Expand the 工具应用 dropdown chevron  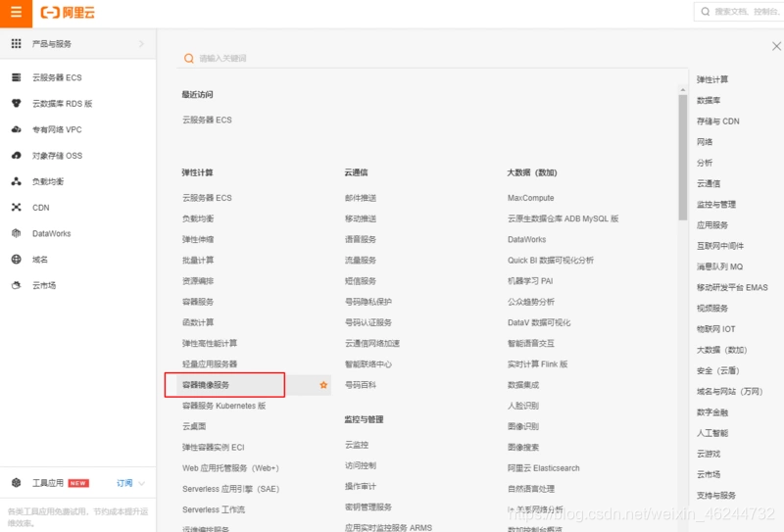coord(141,483)
